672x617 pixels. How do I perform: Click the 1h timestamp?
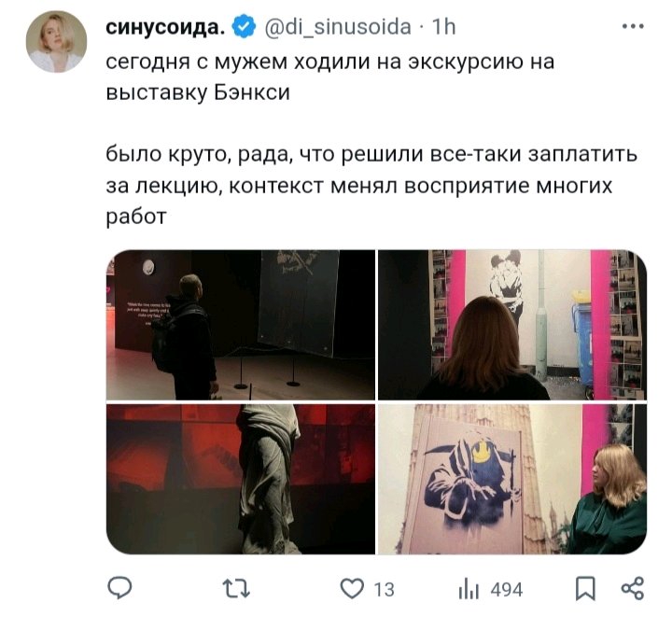click(x=443, y=27)
